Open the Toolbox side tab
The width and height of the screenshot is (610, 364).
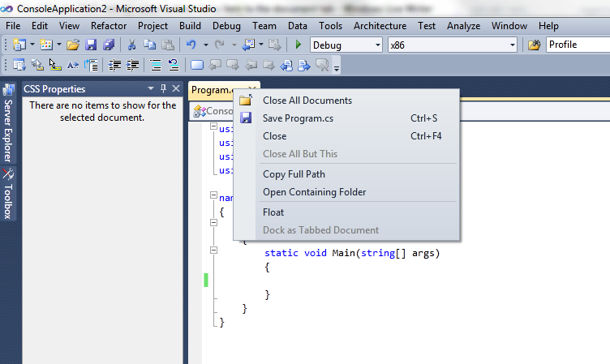9,195
